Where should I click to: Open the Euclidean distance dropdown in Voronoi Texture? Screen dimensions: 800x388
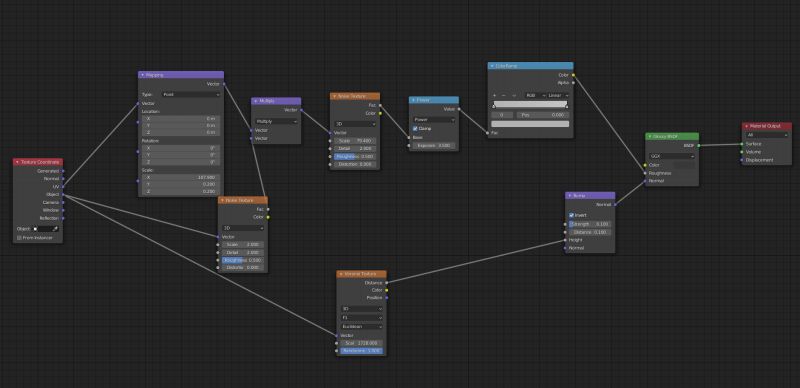[x=362, y=326]
